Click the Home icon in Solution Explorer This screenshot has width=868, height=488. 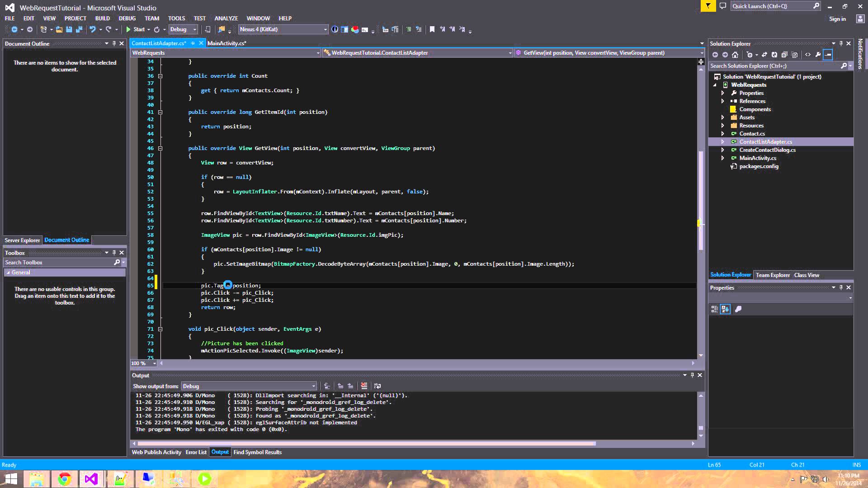click(736, 55)
